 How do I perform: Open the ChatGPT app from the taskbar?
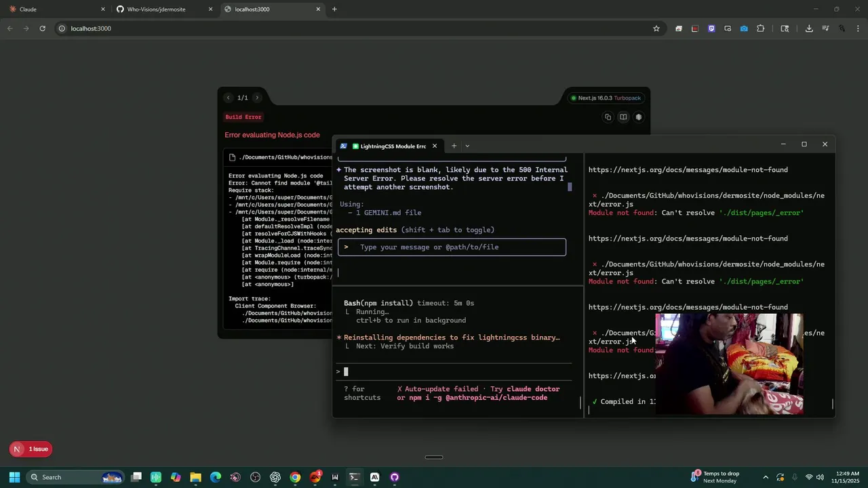275,477
